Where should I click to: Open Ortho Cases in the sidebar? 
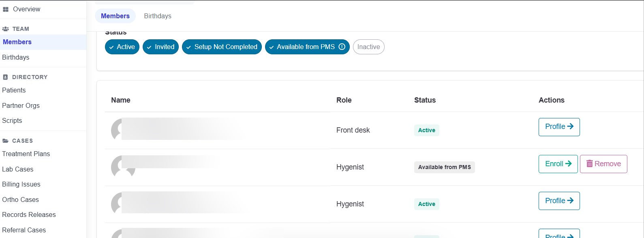(20, 199)
